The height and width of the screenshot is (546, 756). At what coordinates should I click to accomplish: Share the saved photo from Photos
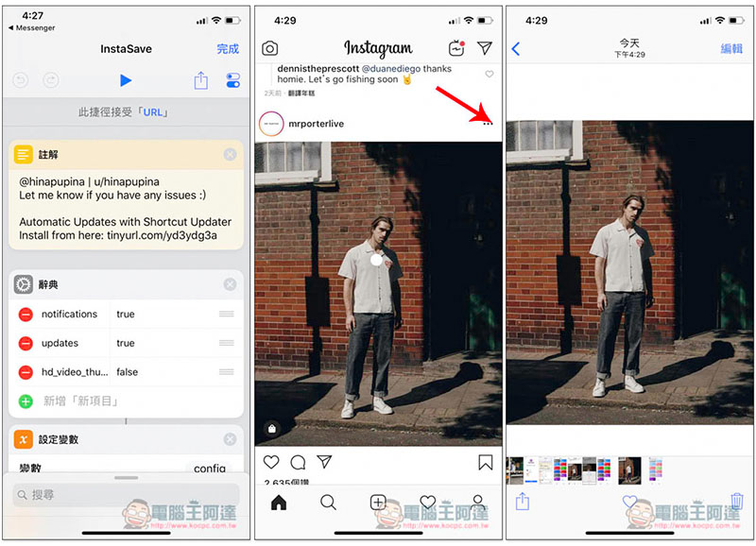click(523, 502)
